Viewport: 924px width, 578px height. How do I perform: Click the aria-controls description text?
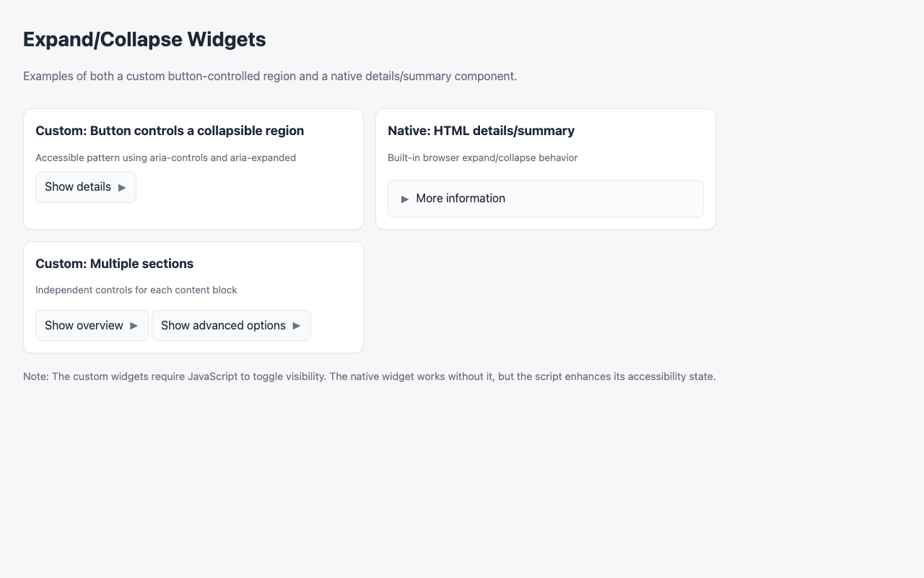(166, 158)
